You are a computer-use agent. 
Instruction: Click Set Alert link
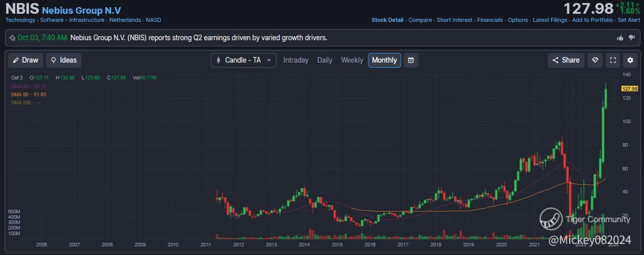click(629, 20)
